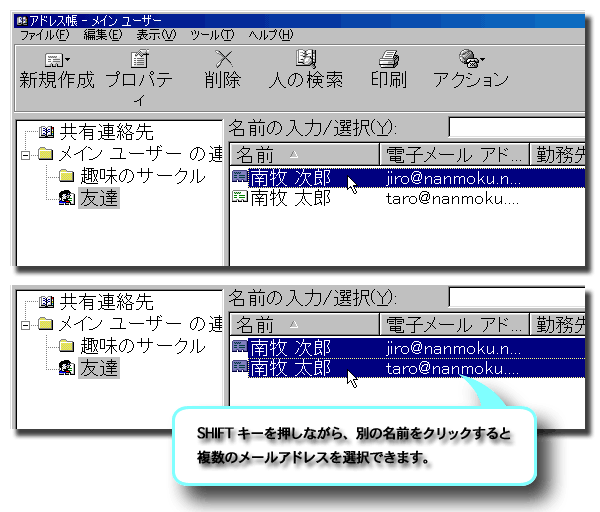Click taro@nanmoku email in lower list
The image size is (600, 512).
pyautogui.click(x=452, y=369)
